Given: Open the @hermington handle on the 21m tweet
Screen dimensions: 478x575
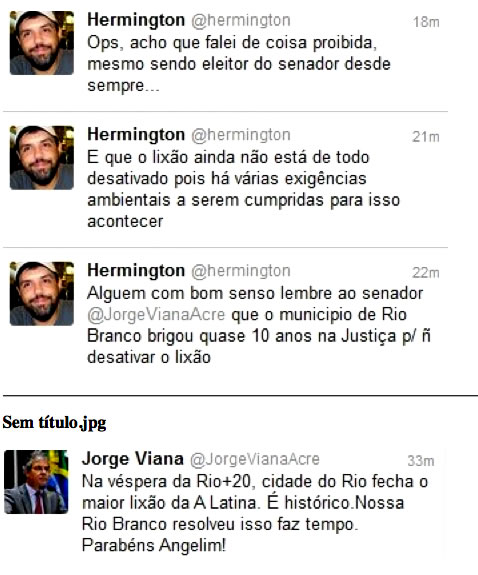Looking at the screenshot, I should 241,135.
